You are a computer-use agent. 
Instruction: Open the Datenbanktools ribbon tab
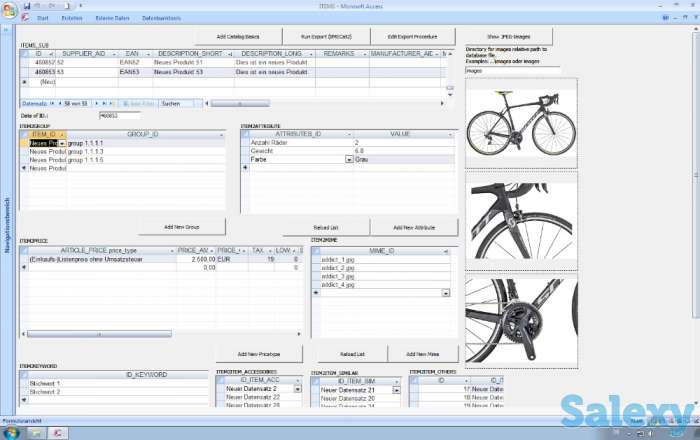162,18
